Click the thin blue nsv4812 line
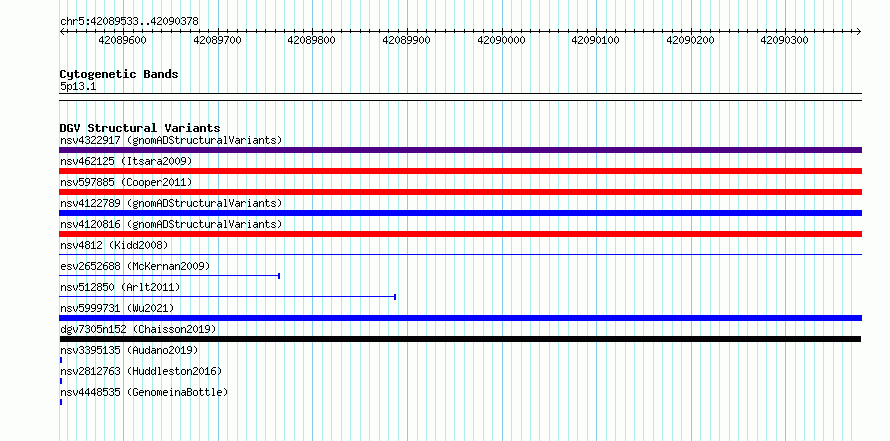 tap(460, 254)
